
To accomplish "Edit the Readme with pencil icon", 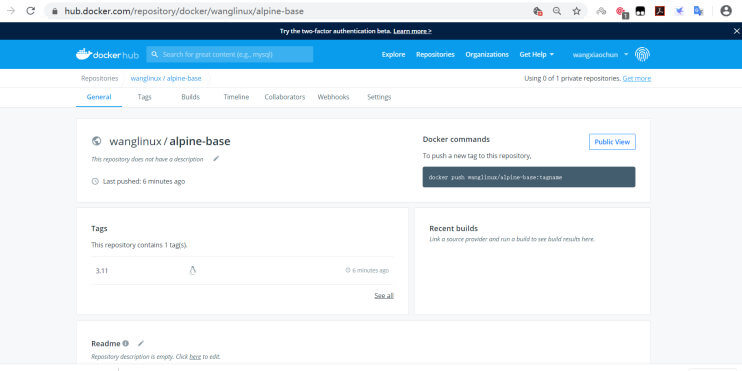I will click(x=141, y=343).
